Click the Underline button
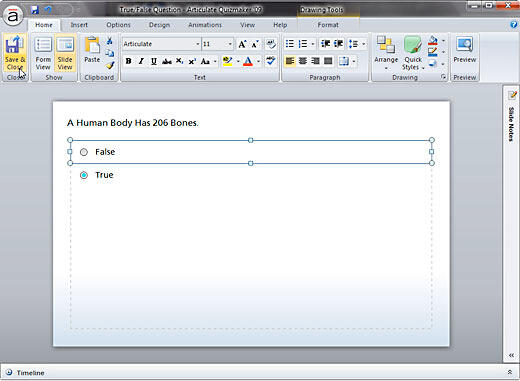Image resolution: width=520 pixels, height=381 pixels. [154, 61]
